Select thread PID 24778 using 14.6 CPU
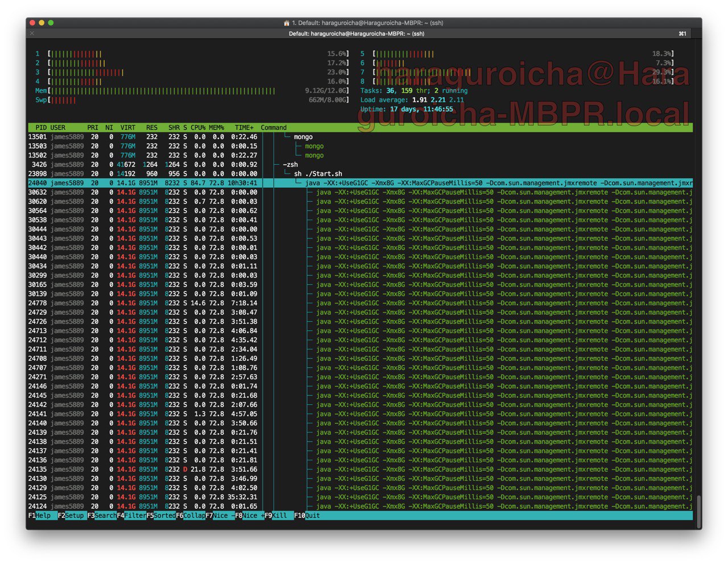Image resolution: width=728 pixels, height=564 pixels. [360, 303]
